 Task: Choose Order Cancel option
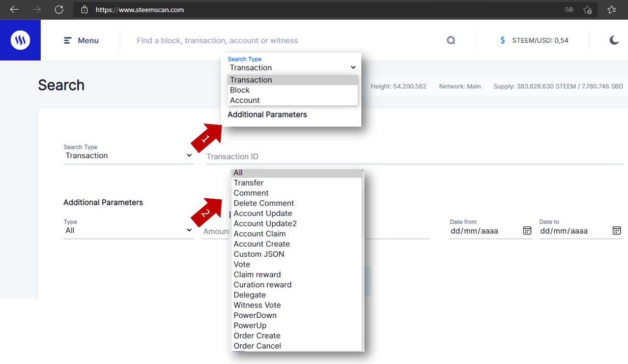tap(297, 346)
